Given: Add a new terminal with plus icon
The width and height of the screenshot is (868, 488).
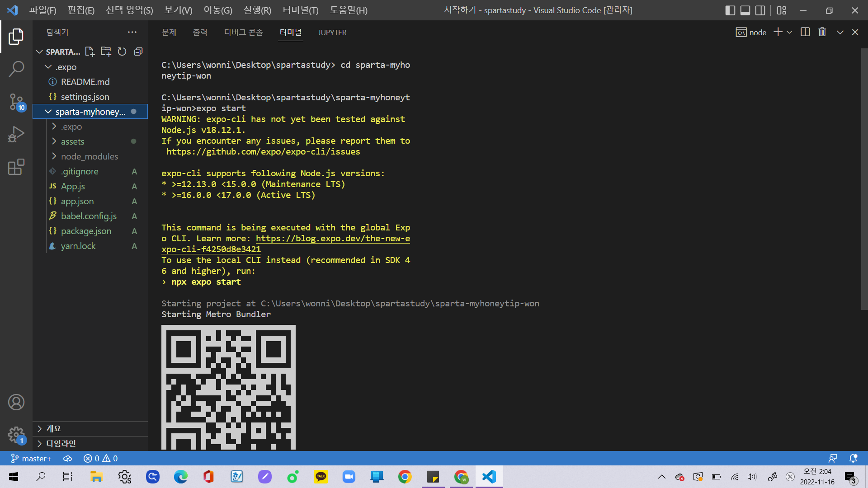Looking at the screenshot, I should pos(778,32).
